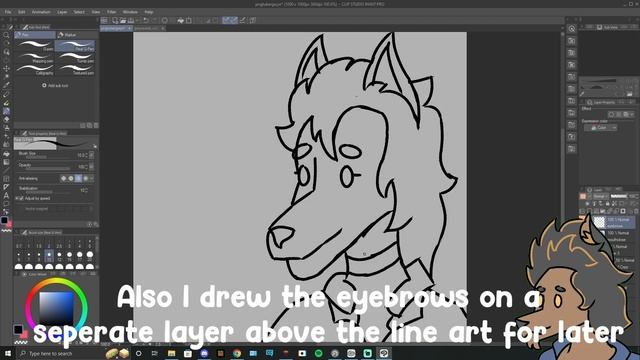
Task: Open Spotify from the taskbar
Action: [x=318, y=353]
